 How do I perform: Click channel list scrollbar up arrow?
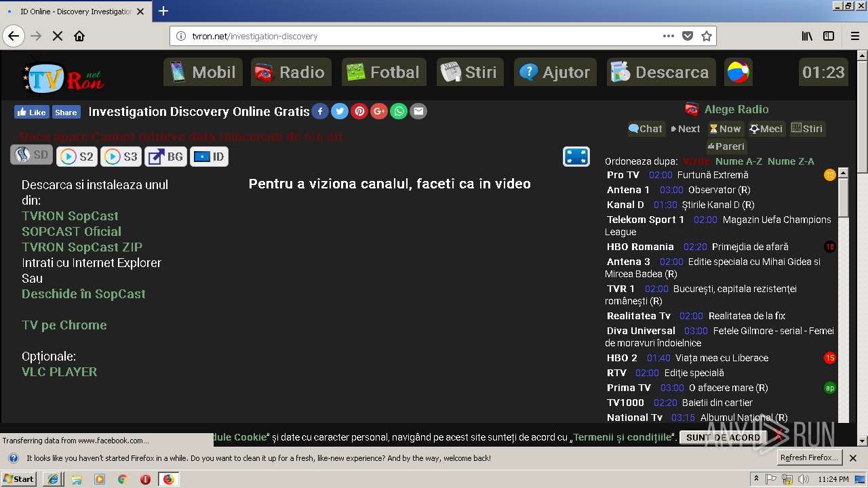[x=843, y=173]
